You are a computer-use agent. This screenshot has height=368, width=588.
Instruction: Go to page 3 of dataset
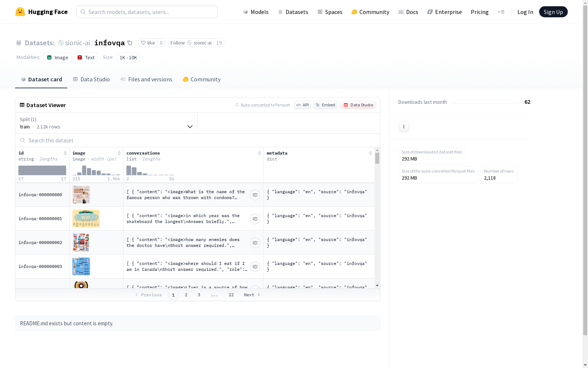pyautogui.click(x=199, y=295)
